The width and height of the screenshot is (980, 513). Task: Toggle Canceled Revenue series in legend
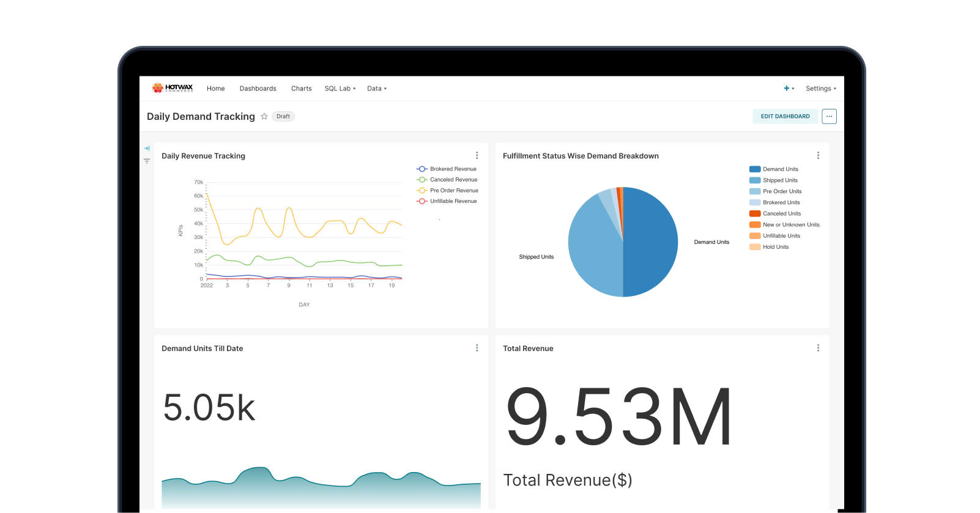coord(447,180)
